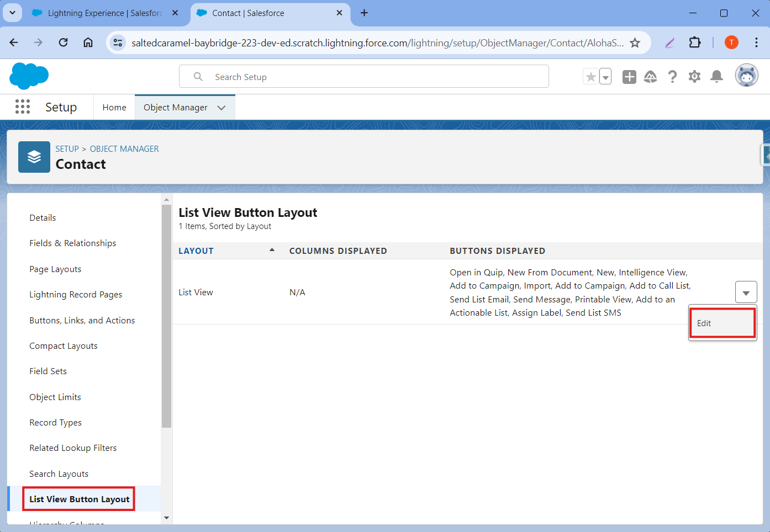Open a new browser tab
The height and width of the screenshot is (532, 770).
tap(364, 13)
